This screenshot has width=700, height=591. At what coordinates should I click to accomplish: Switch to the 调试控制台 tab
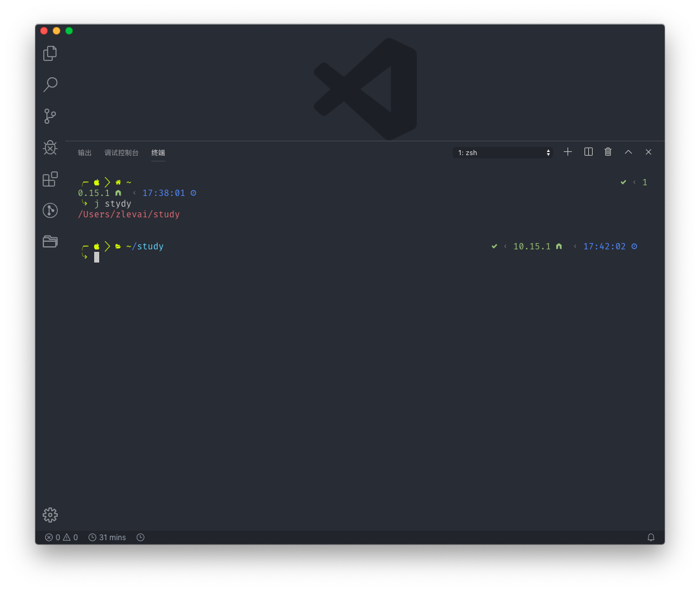point(121,153)
